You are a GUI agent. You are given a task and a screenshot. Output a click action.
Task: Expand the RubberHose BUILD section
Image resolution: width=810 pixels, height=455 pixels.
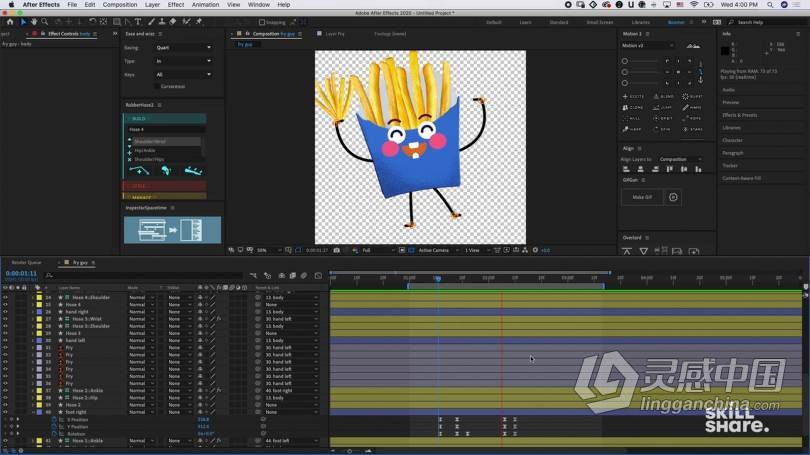coord(165,118)
